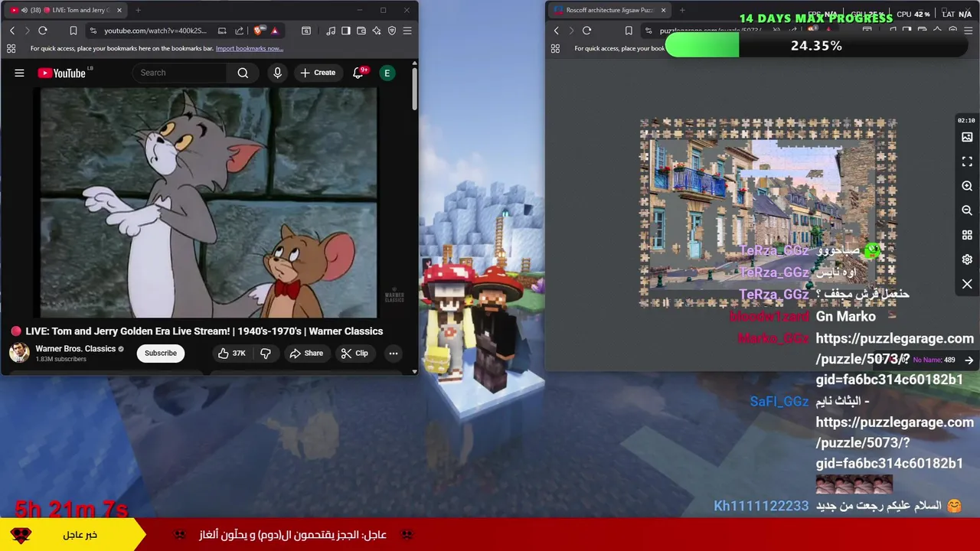The image size is (980, 551).
Task: Close the Roscoff architecture puzzle tab
Action: [x=663, y=10]
